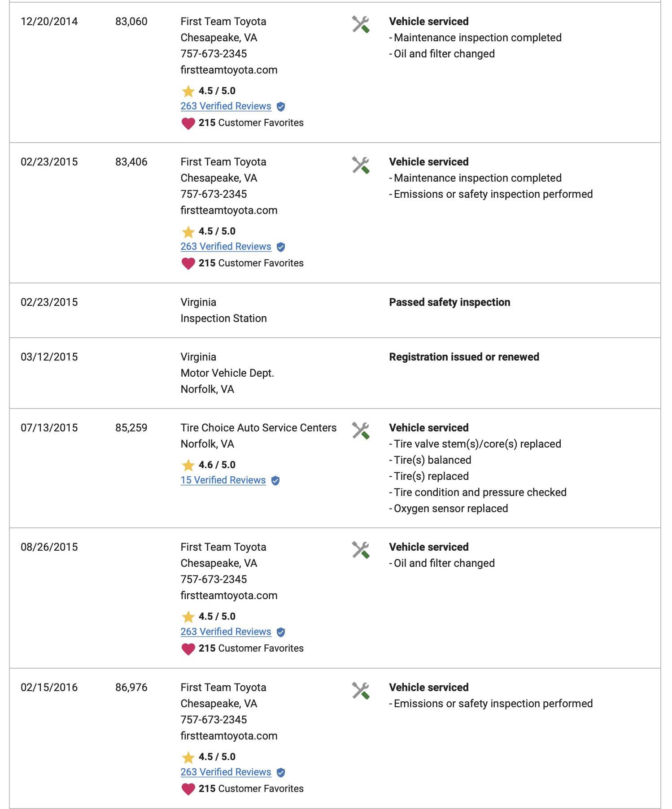Click wrench icon for 02/15/2016 service record
Screen dimensions: 672x809
point(361,691)
